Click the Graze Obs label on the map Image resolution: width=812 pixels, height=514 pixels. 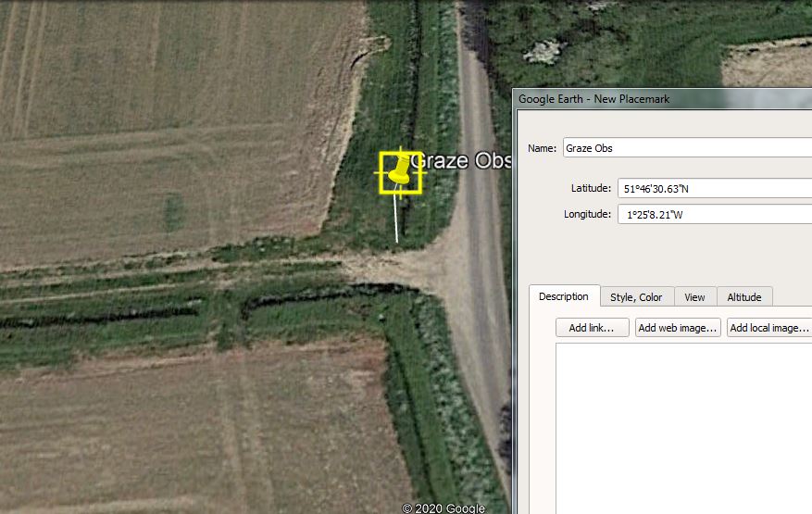click(x=459, y=161)
